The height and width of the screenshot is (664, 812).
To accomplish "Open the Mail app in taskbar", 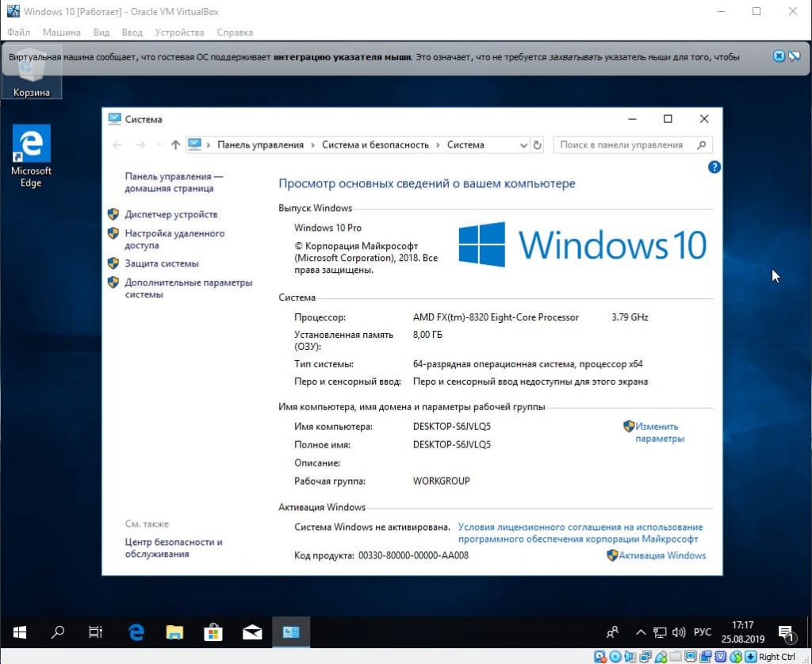I will click(x=252, y=632).
